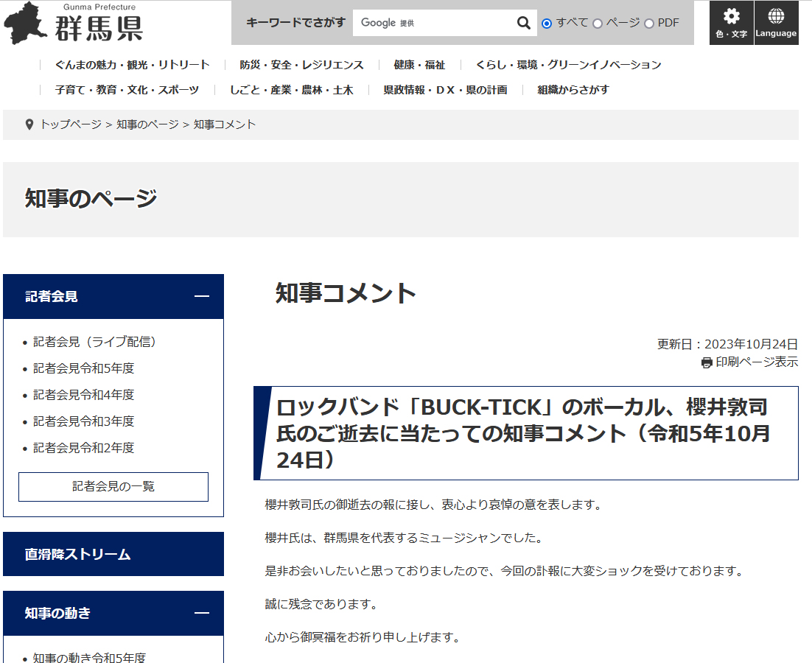Collapse the 知事の動き section
Screen dimensions: 812x663
point(201,613)
